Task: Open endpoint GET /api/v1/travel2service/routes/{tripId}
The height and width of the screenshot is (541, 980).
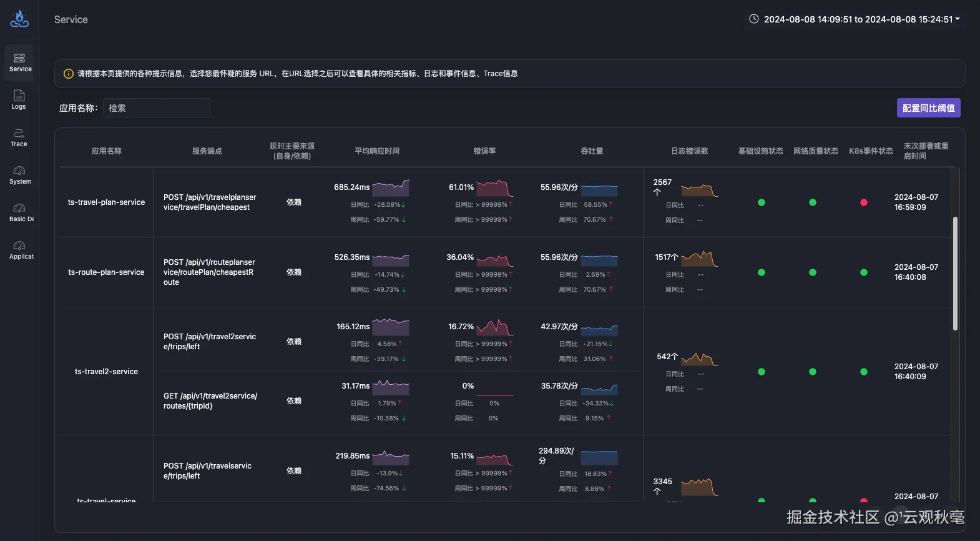Action: coord(210,401)
